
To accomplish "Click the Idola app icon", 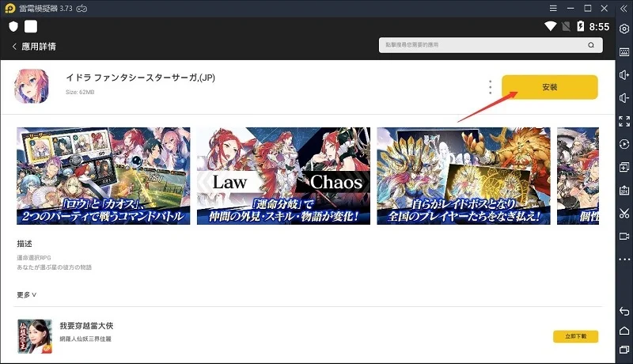I will 32,86.
